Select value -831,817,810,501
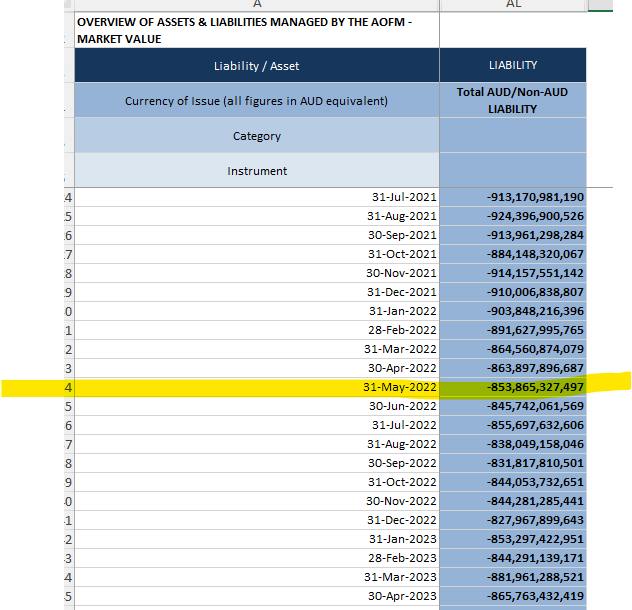632x610 pixels. click(x=513, y=463)
